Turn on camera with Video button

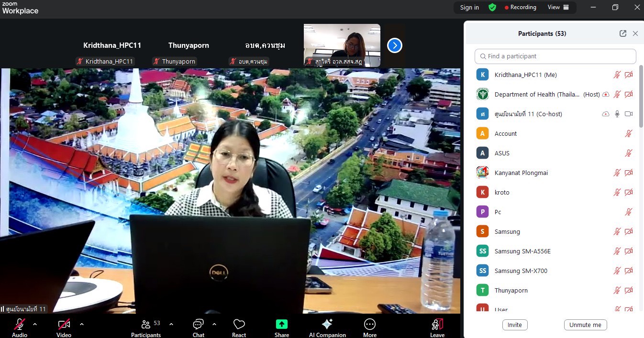pyautogui.click(x=64, y=325)
